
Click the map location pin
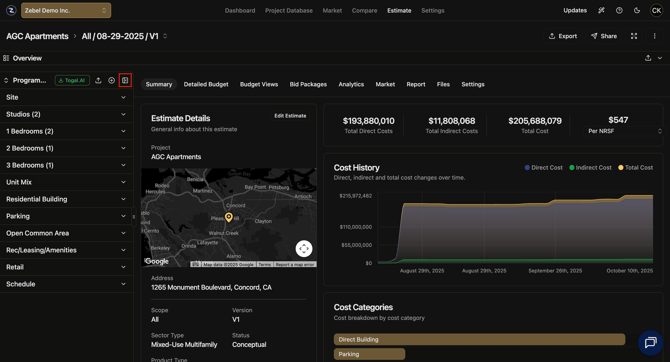tap(229, 217)
